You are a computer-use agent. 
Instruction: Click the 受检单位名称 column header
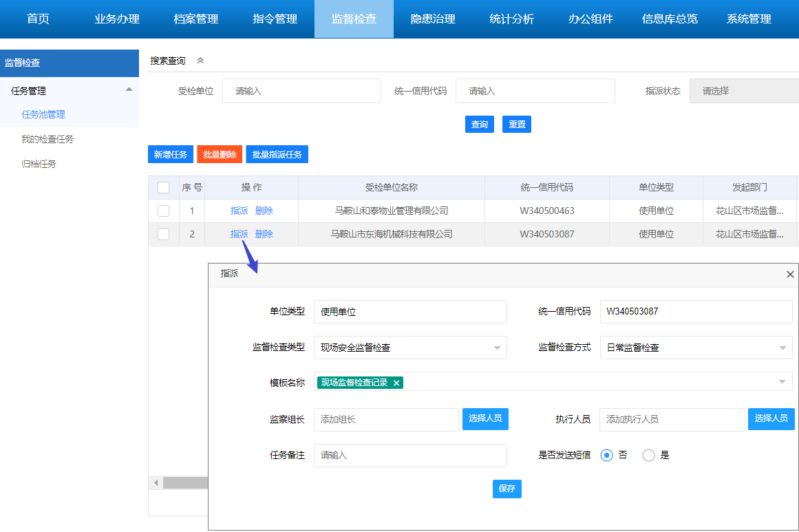[392, 187]
